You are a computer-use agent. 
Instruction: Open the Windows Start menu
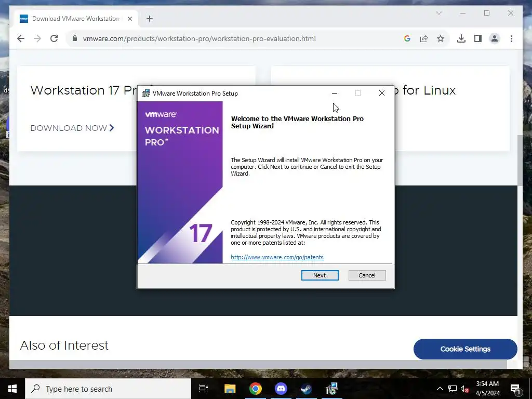tap(12, 389)
